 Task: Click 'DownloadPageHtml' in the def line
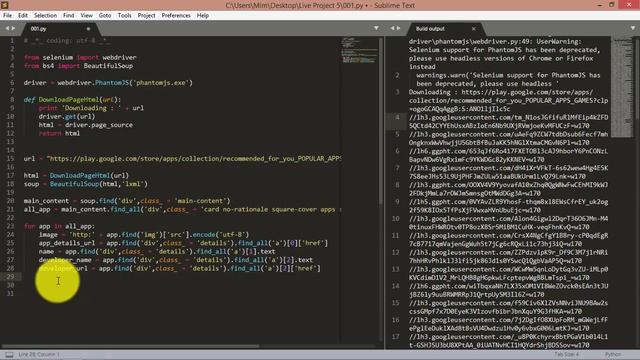tap(69, 99)
